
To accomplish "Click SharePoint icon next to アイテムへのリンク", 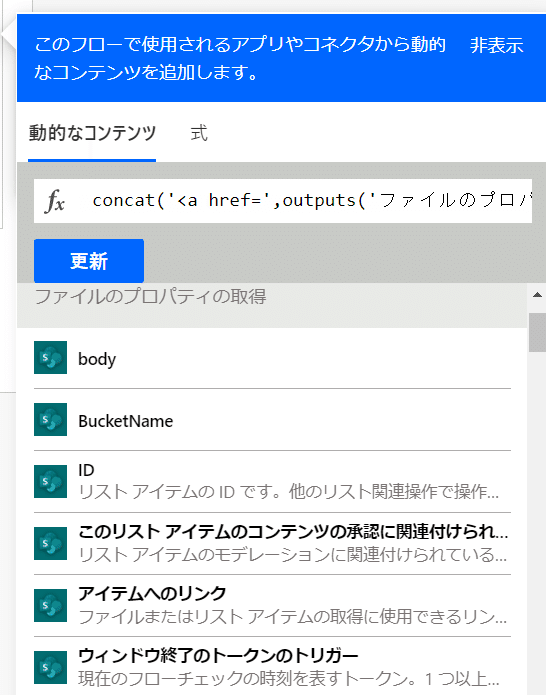I will (x=51, y=605).
